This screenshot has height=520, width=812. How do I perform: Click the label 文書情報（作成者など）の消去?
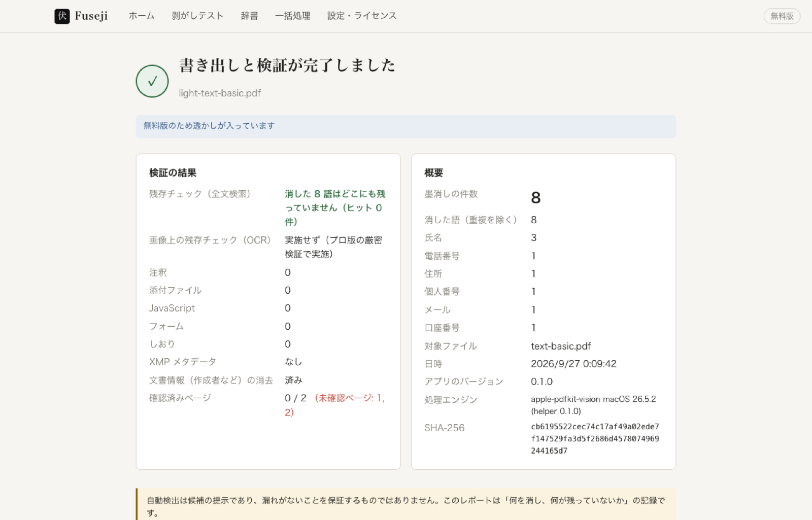[211, 380]
